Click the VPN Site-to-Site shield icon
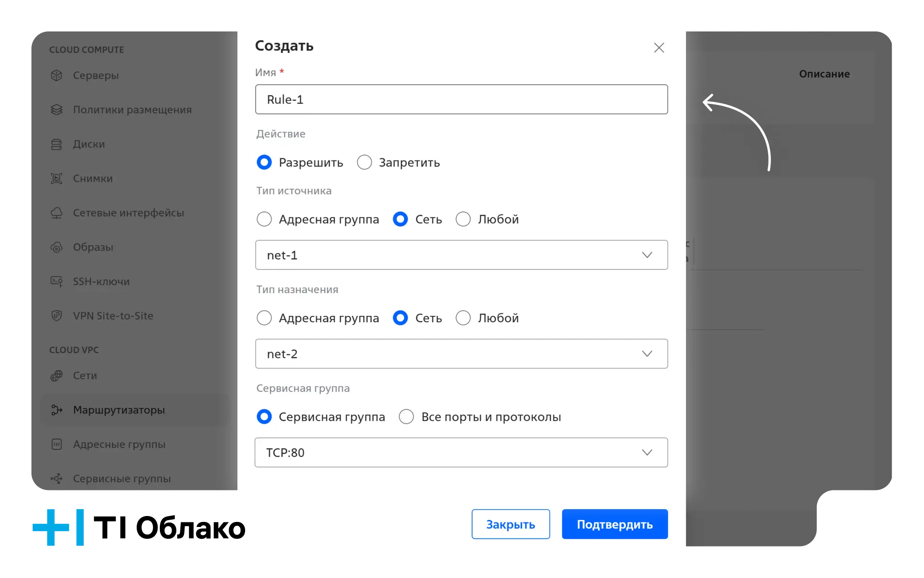The height and width of the screenshot is (578, 924). pyautogui.click(x=56, y=315)
